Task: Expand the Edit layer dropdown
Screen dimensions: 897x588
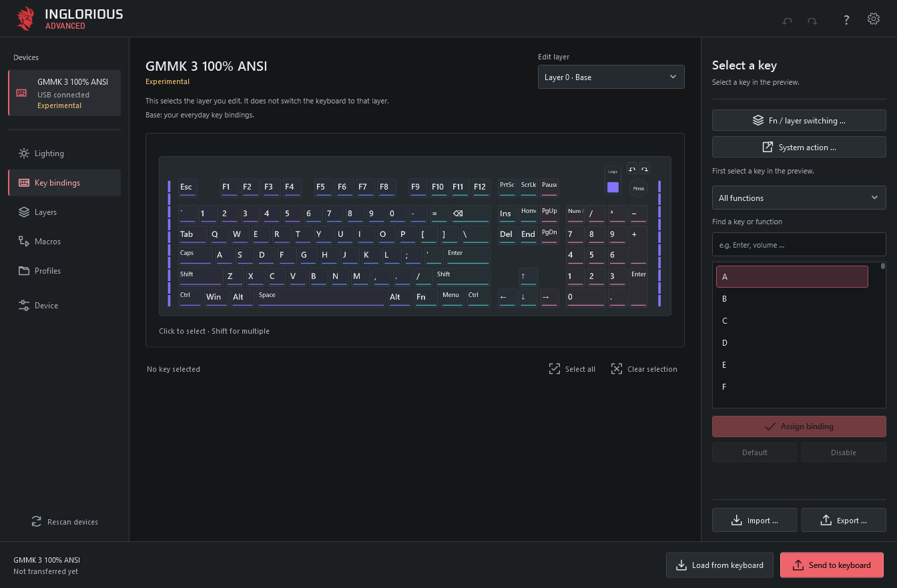Action: pyautogui.click(x=611, y=77)
